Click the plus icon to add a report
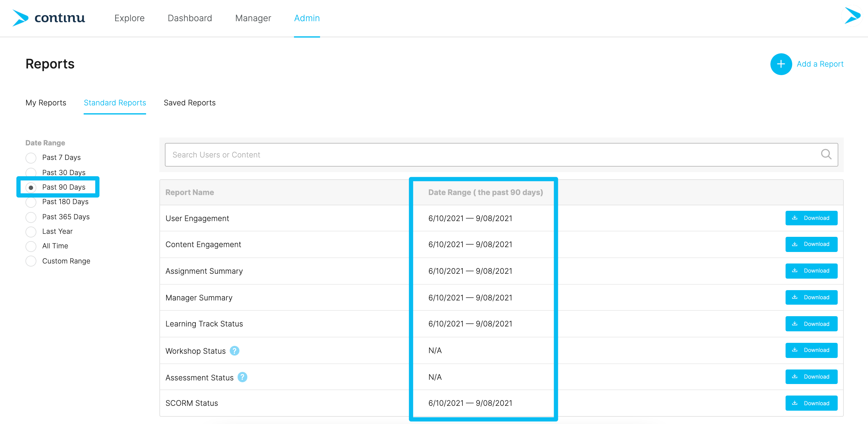Viewport: 868px width, 424px height. coord(781,64)
